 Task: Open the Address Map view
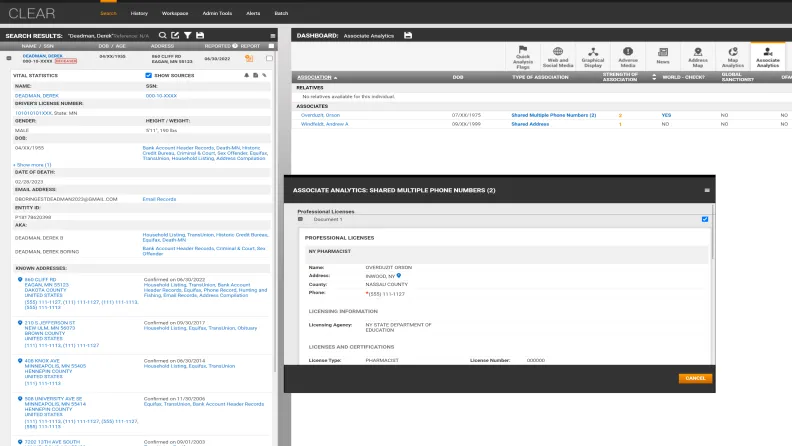point(698,55)
